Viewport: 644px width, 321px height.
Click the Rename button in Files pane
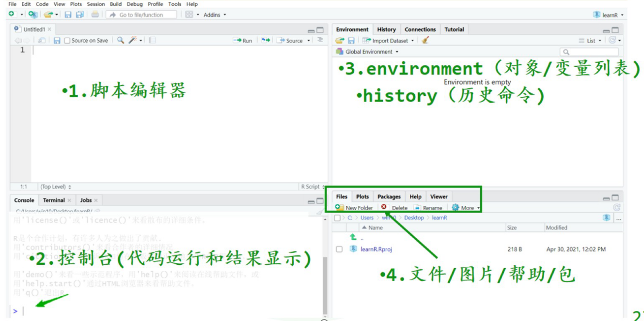pos(428,208)
